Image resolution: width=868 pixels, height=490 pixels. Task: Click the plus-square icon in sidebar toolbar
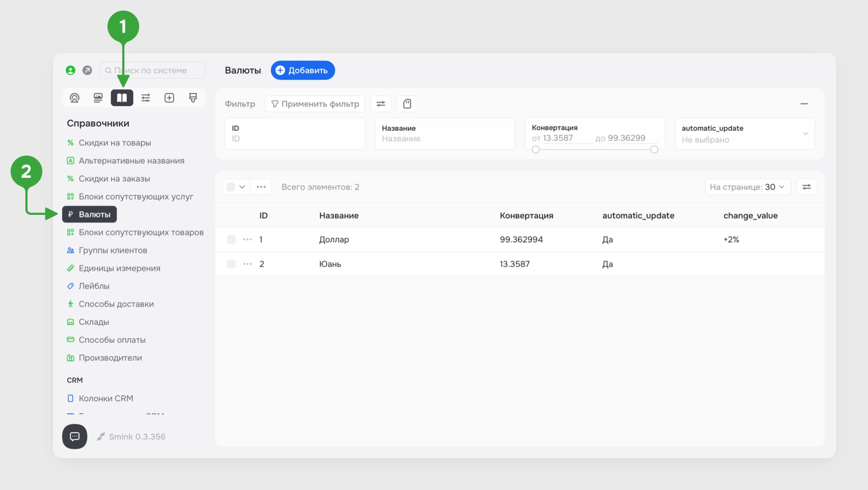[x=169, y=98]
